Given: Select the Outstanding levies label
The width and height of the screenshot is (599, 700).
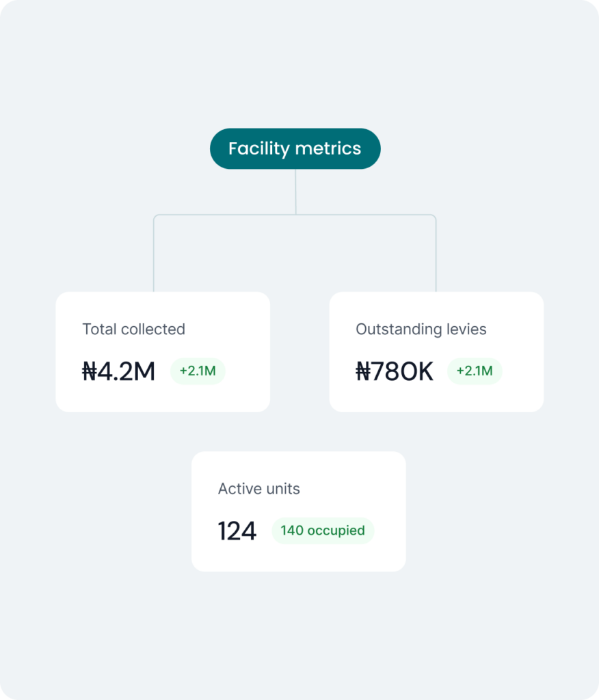Looking at the screenshot, I should click(x=421, y=329).
